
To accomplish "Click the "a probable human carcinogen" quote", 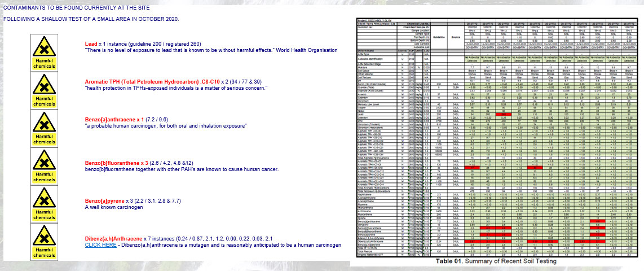I will point(166,126).
